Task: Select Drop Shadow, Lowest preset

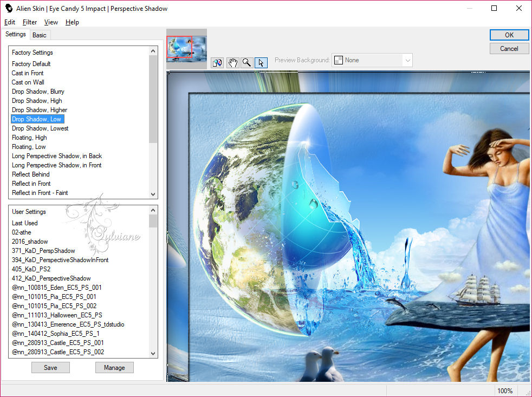Action: point(40,128)
